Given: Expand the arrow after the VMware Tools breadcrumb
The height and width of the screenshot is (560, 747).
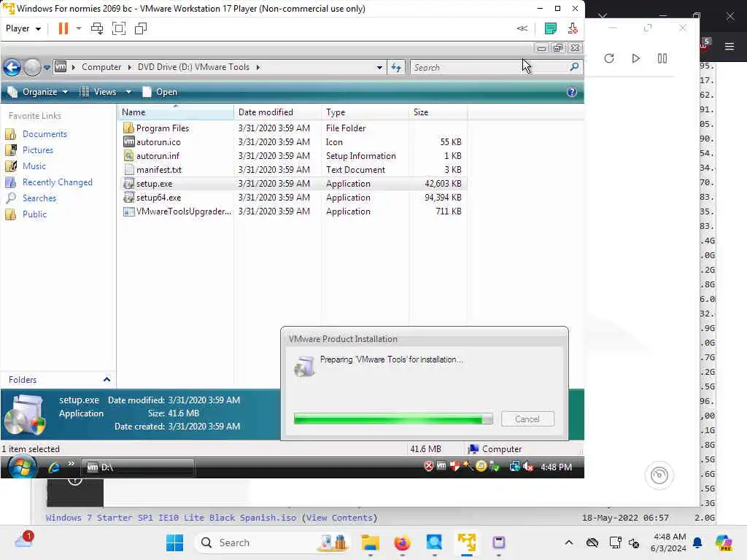Looking at the screenshot, I should click(x=258, y=67).
